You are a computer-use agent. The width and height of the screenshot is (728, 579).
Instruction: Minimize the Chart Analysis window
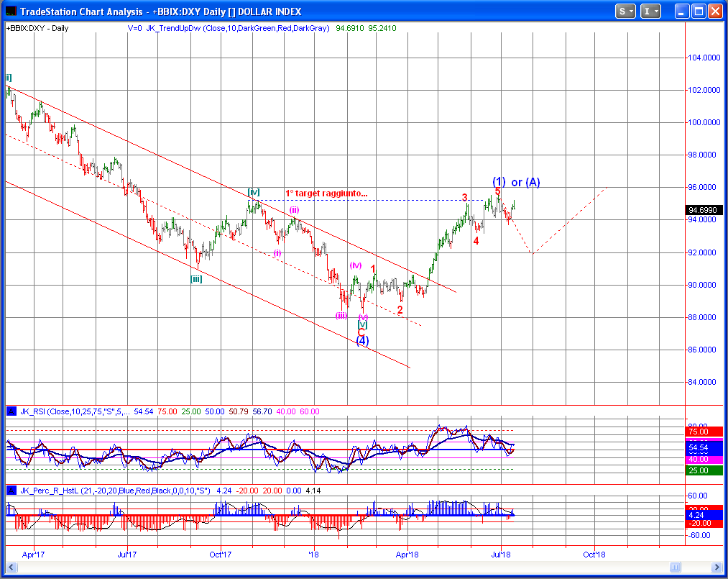(682, 12)
